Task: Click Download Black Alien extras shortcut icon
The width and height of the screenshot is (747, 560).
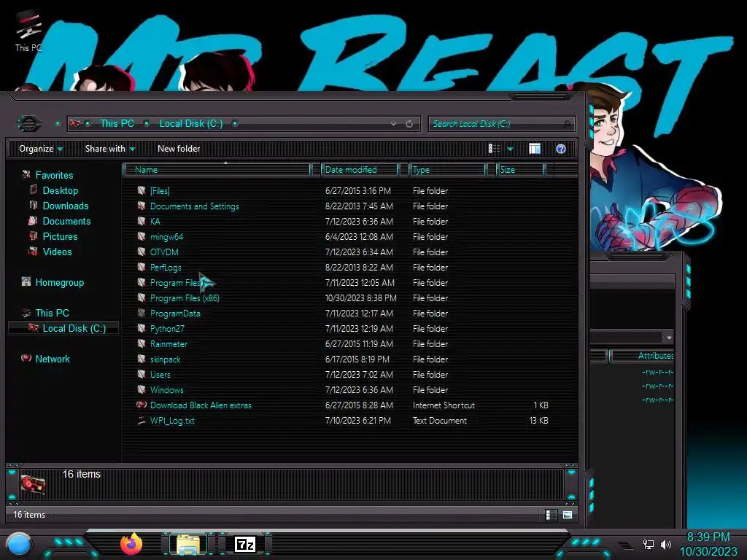Action: pyautogui.click(x=142, y=405)
